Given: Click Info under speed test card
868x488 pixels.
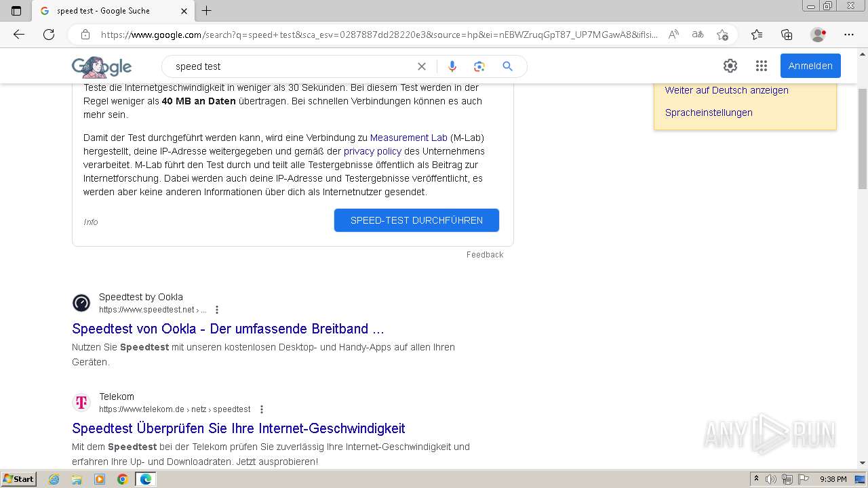Looking at the screenshot, I should [x=91, y=222].
